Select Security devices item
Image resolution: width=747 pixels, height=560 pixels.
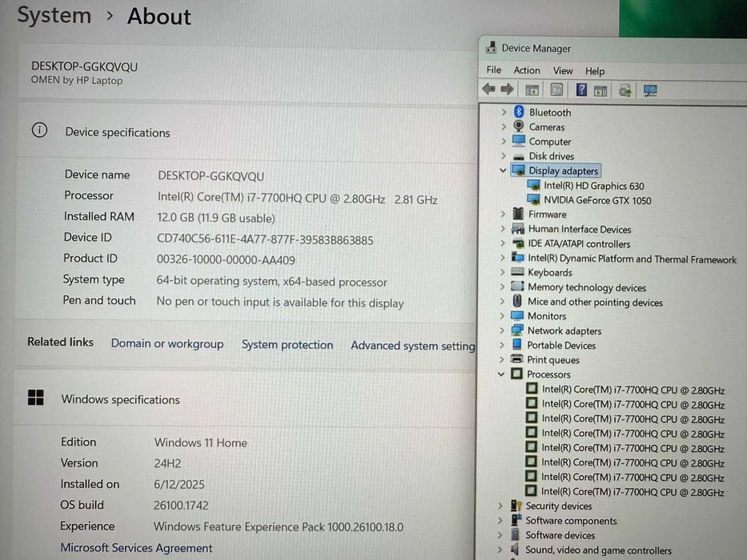click(558, 506)
